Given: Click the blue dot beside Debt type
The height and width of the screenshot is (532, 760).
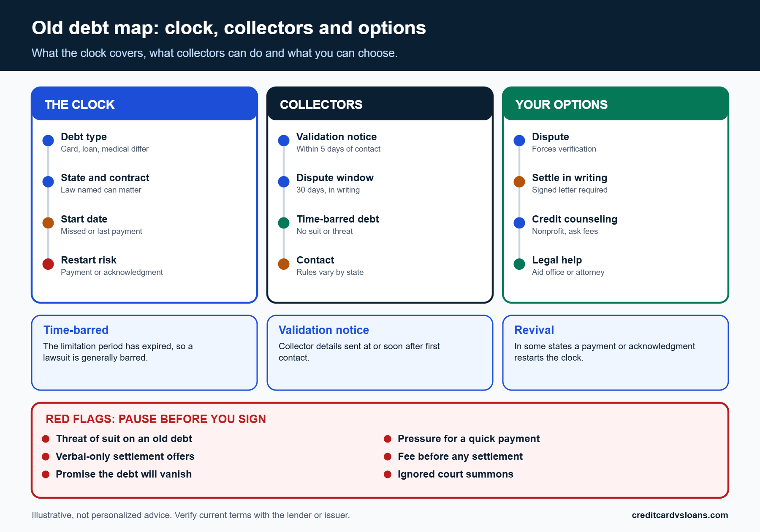Looking at the screenshot, I should 48,141.
